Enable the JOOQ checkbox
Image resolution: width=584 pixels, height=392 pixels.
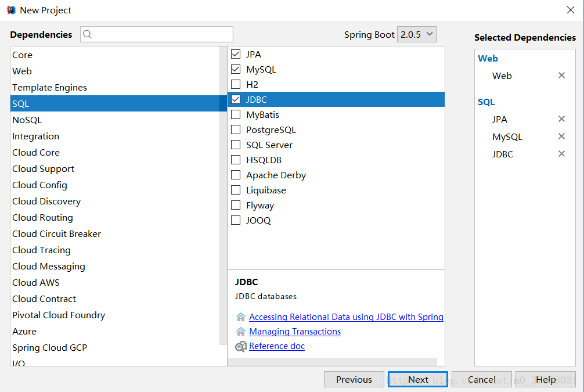(x=236, y=220)
